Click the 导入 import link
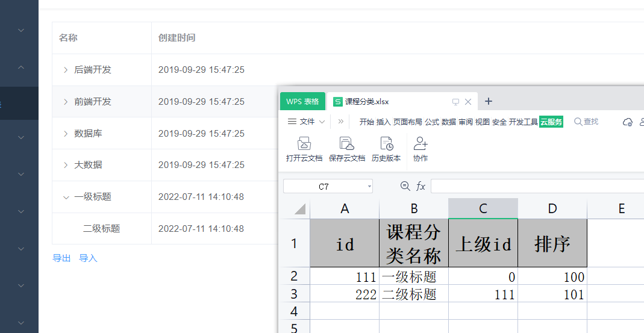The width and height of the screenshot is (644, 333). click(x=88, y=258)
